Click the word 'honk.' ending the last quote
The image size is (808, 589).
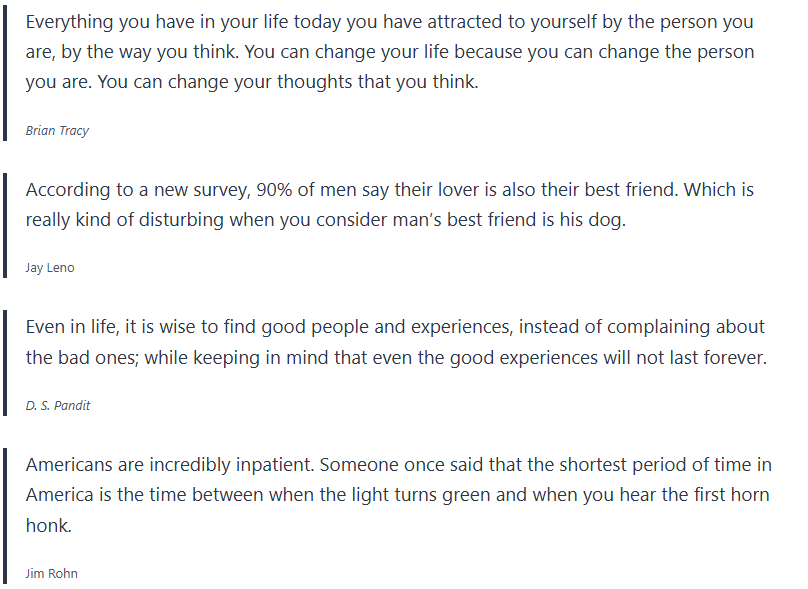pyautogui.click(x=48, y=526)
